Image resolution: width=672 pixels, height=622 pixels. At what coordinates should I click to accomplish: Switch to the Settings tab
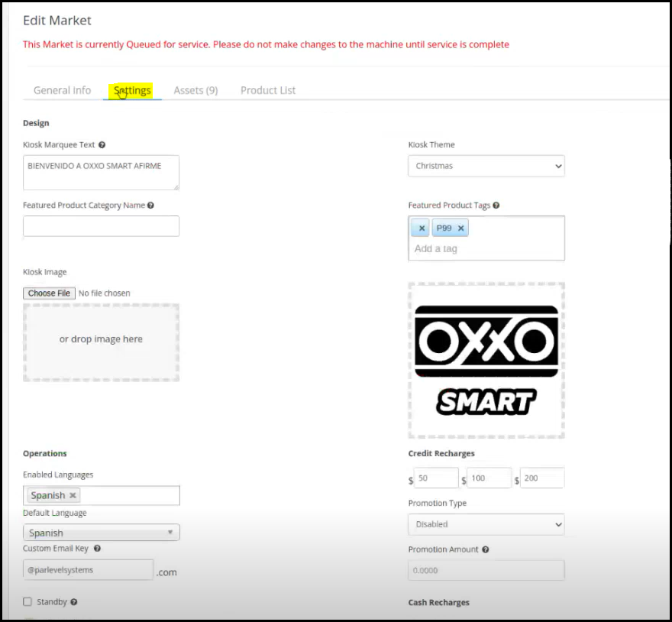(x=132, y=90)
